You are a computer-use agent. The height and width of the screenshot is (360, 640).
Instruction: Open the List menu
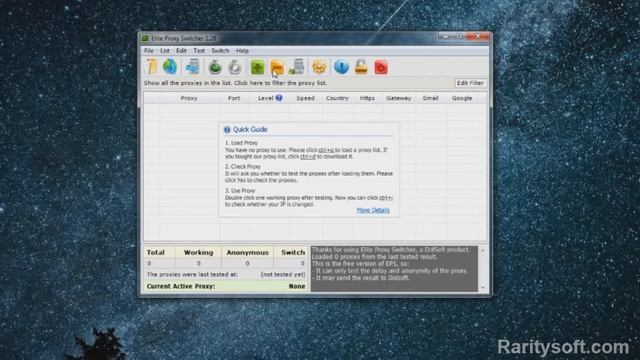click(165, 51)
